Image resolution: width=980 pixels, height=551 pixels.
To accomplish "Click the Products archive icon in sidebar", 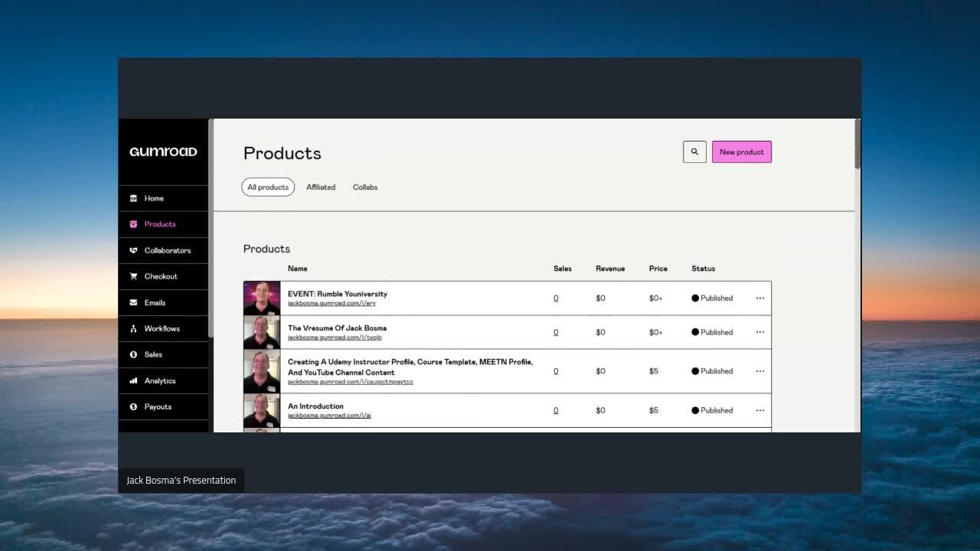I will pos(133,224).
